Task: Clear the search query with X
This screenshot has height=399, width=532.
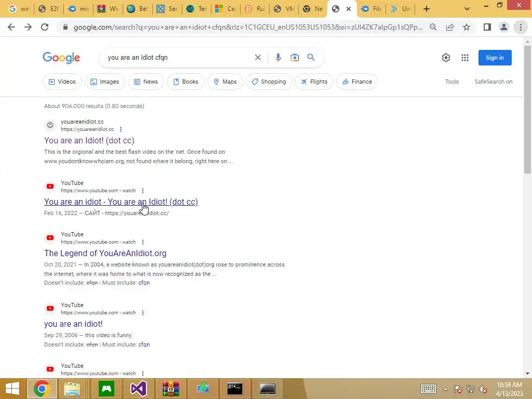Action: point(258,58)
